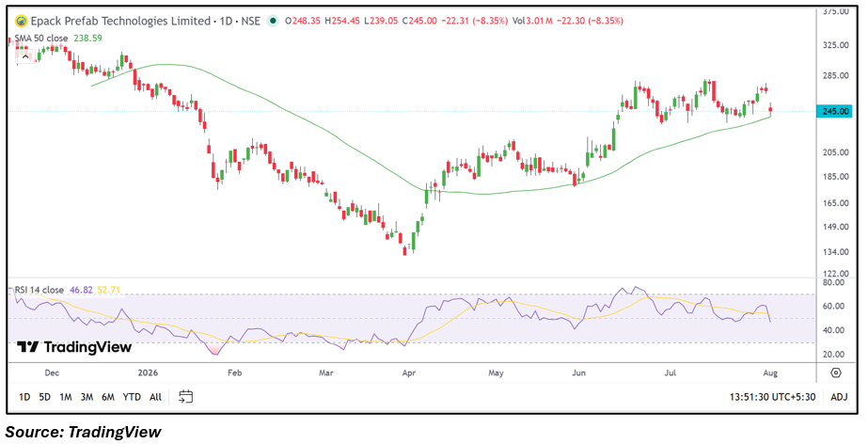The height and width of the screenshot is (444, 868).
Task: Click the 149.00 price axis label
Action: [836, 227]
